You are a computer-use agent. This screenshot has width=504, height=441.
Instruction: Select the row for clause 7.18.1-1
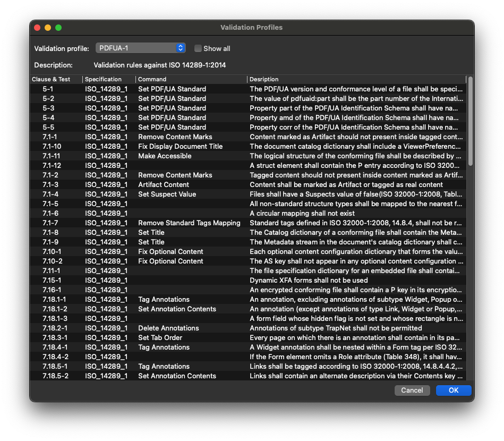click(248, 300)
